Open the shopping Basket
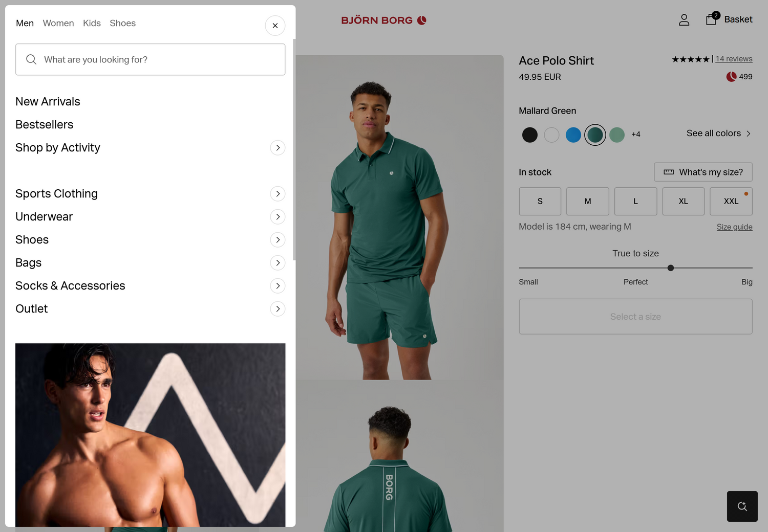 tap(729, 19)
